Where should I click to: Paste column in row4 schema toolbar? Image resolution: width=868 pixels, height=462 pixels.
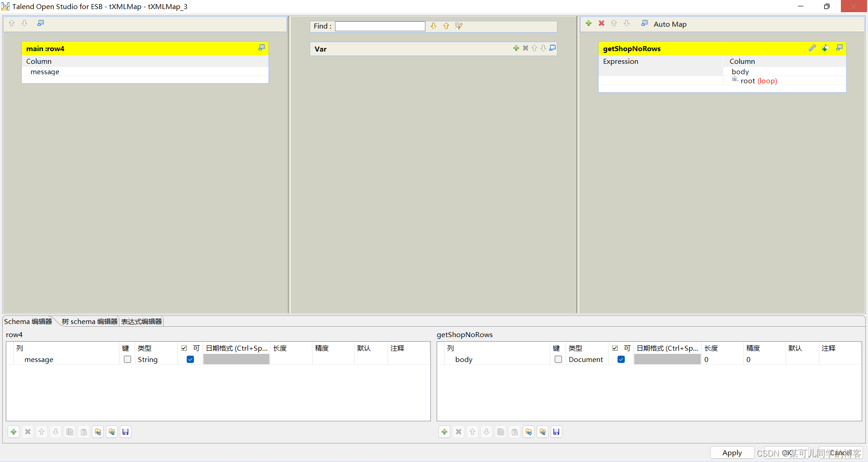pos(84,432)
